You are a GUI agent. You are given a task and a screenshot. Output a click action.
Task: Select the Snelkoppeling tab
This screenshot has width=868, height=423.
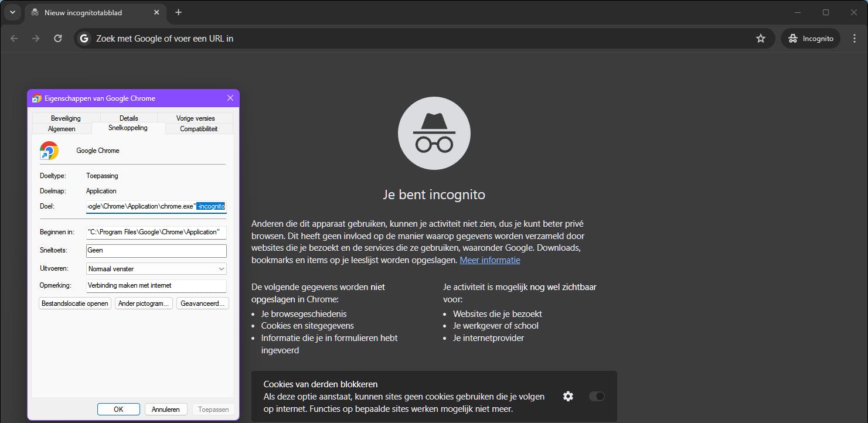tap(129, 128)
